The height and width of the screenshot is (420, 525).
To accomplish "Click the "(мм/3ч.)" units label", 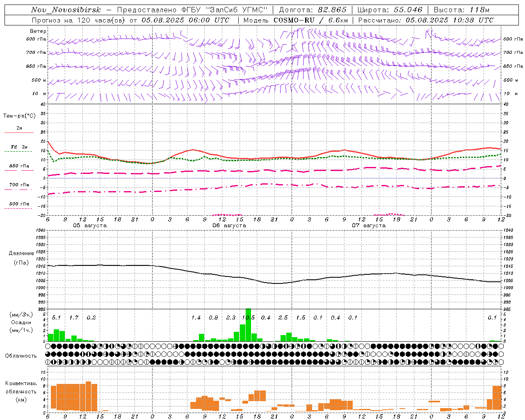I will pos(21,315).
